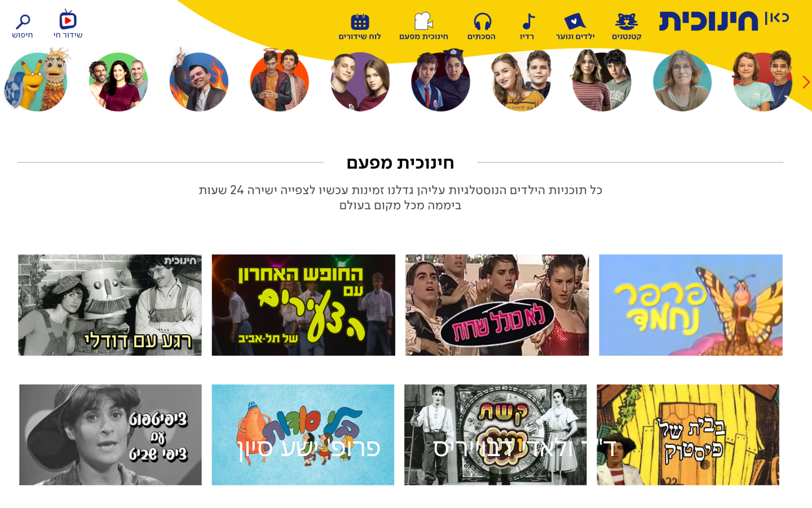The height and width of the screenshot is (508, 812).
Task: Select the woman with glasses circle thumbnail
Action: pyautogui.click(x=682, y=81)
